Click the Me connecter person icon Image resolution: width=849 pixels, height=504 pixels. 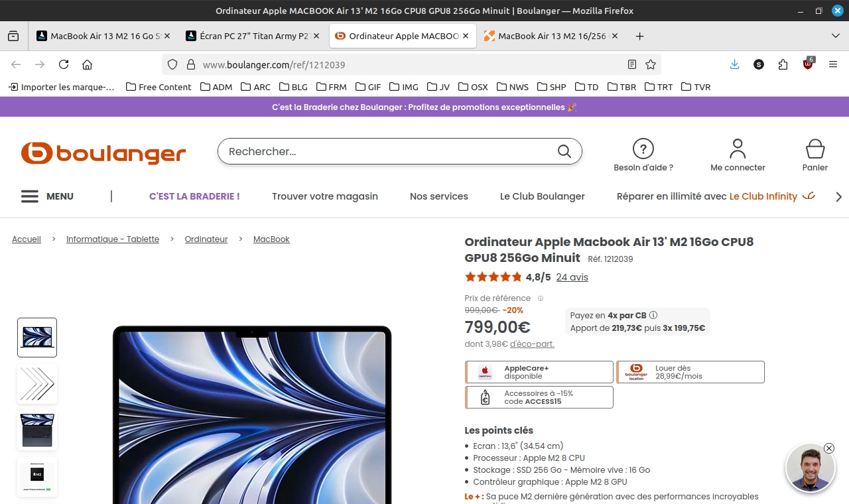(738, 148)
